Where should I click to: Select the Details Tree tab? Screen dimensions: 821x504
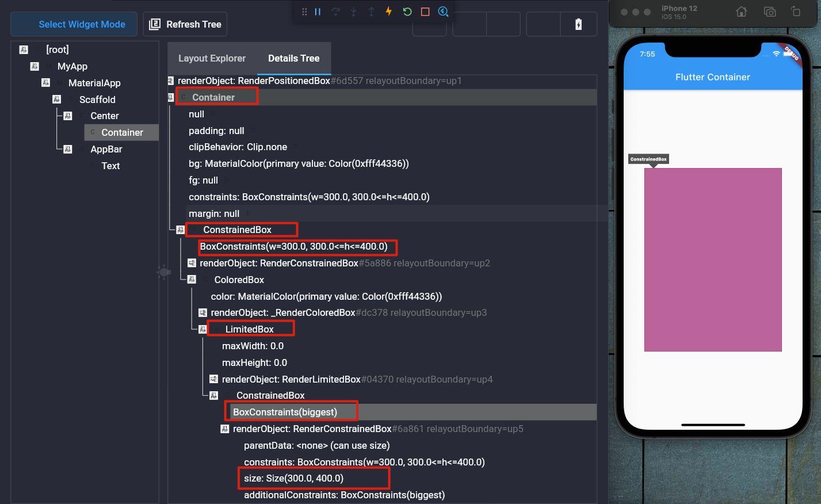point(293,58)
